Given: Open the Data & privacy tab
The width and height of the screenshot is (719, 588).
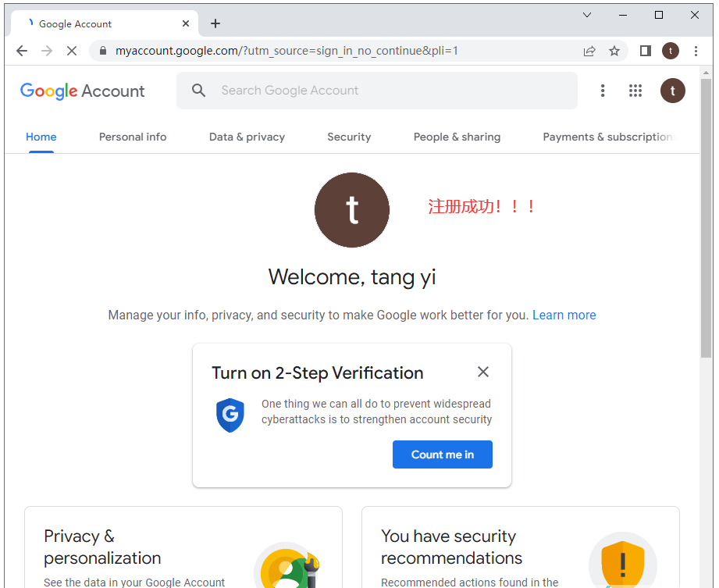Looking at the screenshot, I should click(x=247, y=137).
